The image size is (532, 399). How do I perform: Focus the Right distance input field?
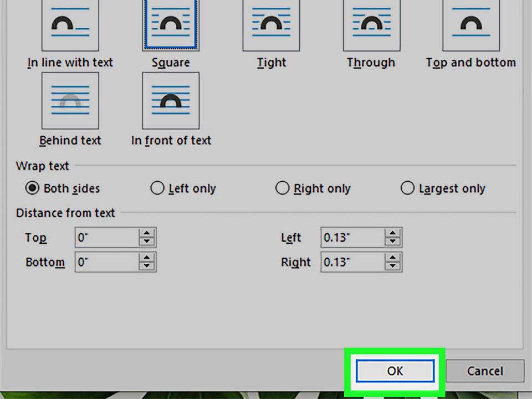[x=352, y=262]
